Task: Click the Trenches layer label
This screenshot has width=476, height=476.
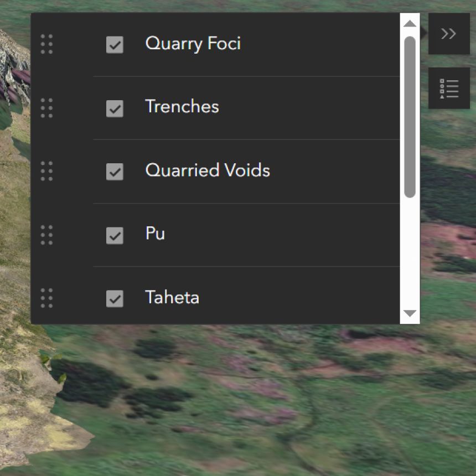Action: [182, 107]
